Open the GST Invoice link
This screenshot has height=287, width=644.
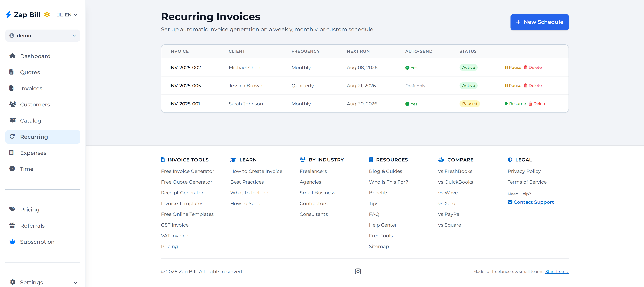175,225
